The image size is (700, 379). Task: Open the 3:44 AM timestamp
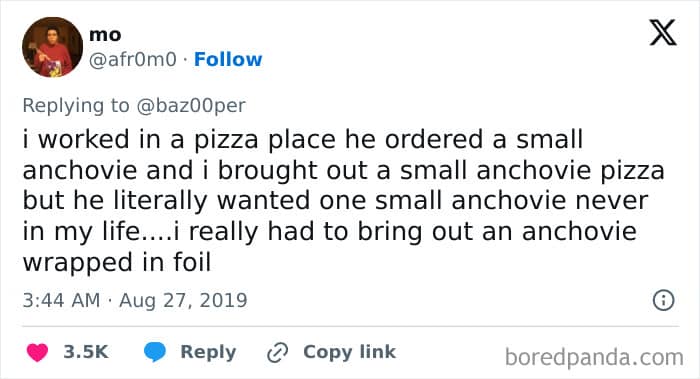(x=62, y=300)
